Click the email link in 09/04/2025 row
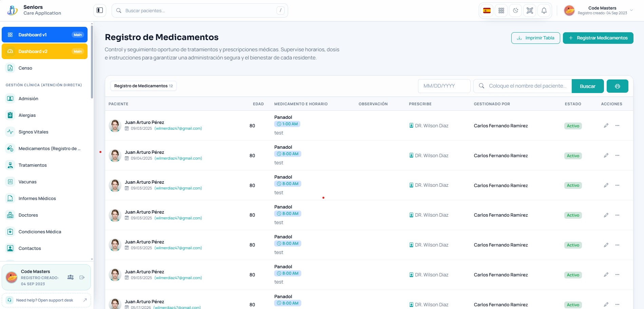 point(178,158)
